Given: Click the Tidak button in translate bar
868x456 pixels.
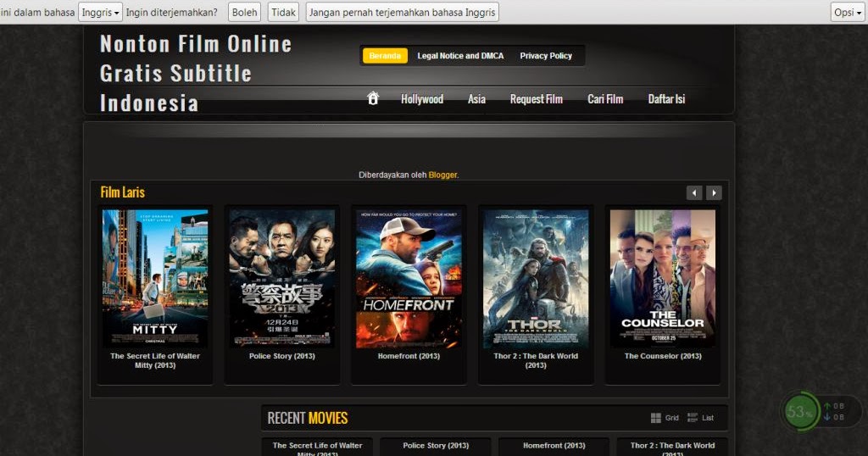Looking at the screenshot, I should click(283, 12).
